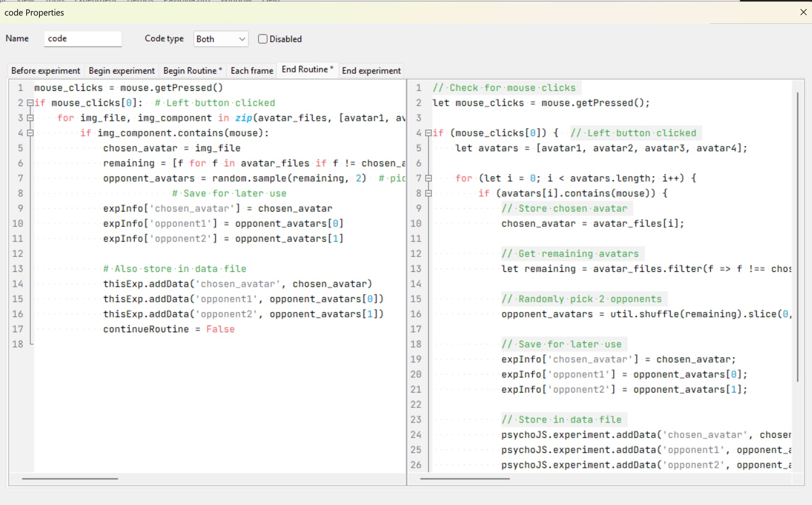Click Python line continueRoutine = False
Screen dimensions: 812x505
(168, 329)
